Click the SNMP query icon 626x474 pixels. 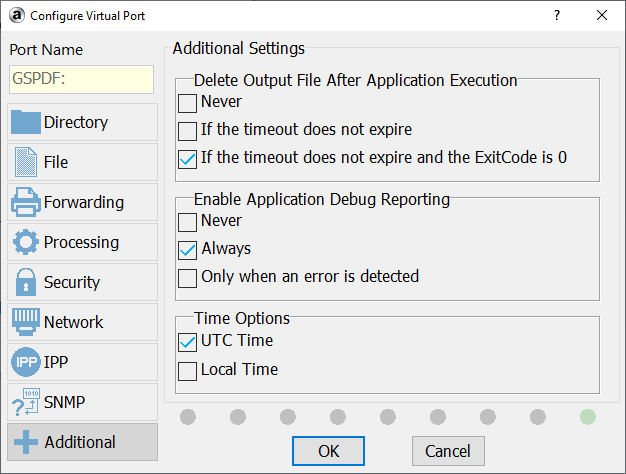[x=26, y=402]
